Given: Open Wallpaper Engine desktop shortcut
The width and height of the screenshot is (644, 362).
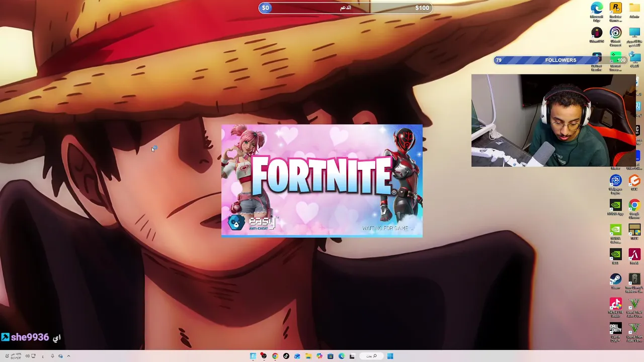Looking at the screenshot, I should (615, 184).
